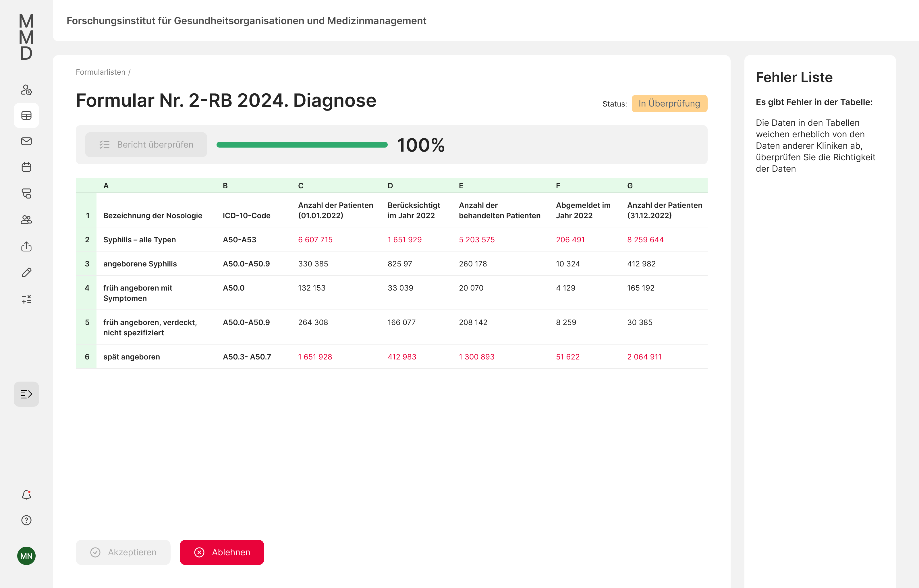Click the MN user avatar
Viewport: 919px width, 588px height.
[26, 556]
